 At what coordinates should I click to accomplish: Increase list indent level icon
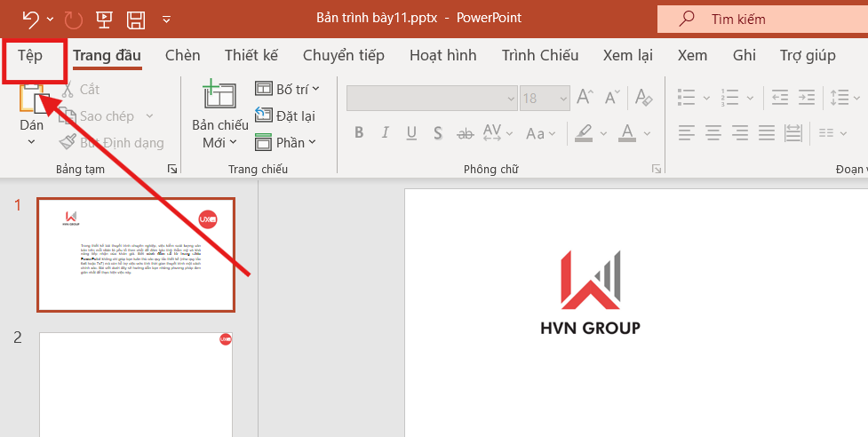click(x=807, y=98)
